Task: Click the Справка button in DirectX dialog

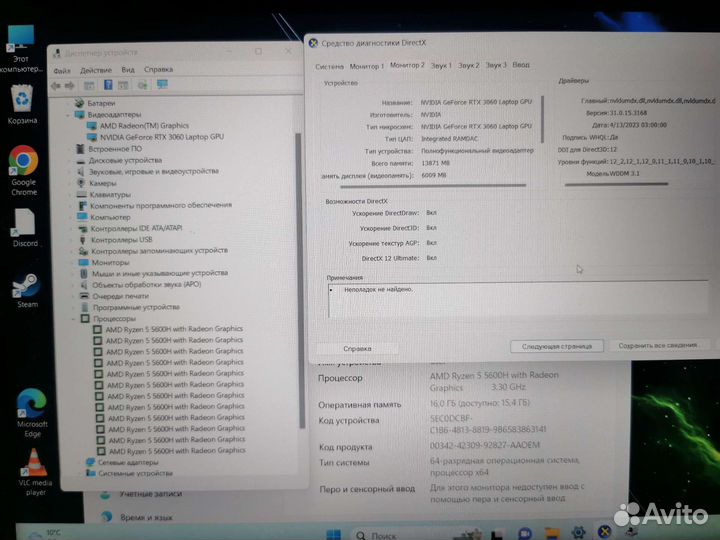Action: pyautogui.click(x=357, y=349)
